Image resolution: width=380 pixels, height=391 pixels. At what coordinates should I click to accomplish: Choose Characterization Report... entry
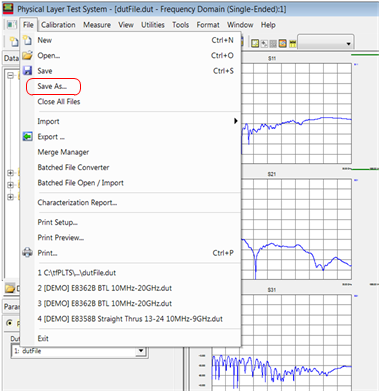coord(77,203)
